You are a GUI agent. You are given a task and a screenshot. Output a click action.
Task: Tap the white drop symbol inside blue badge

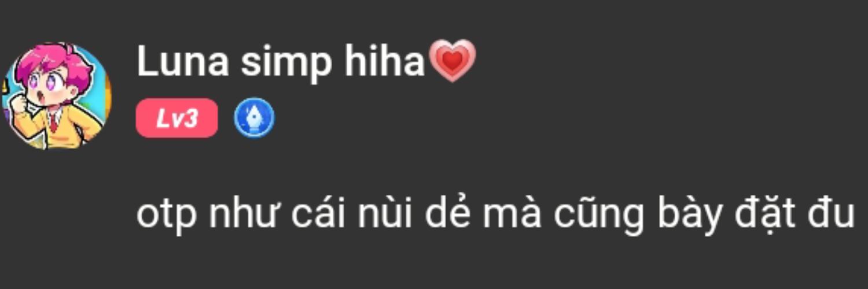[254, 117]
